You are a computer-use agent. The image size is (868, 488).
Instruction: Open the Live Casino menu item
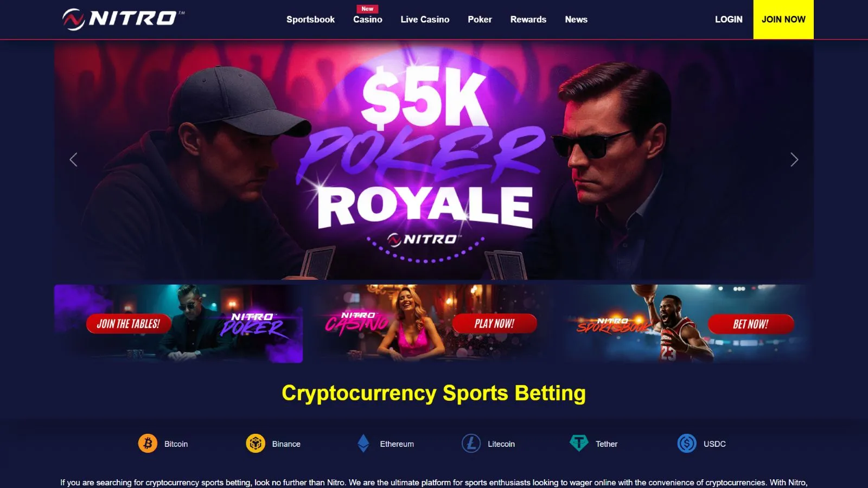(x=425, y=20)
